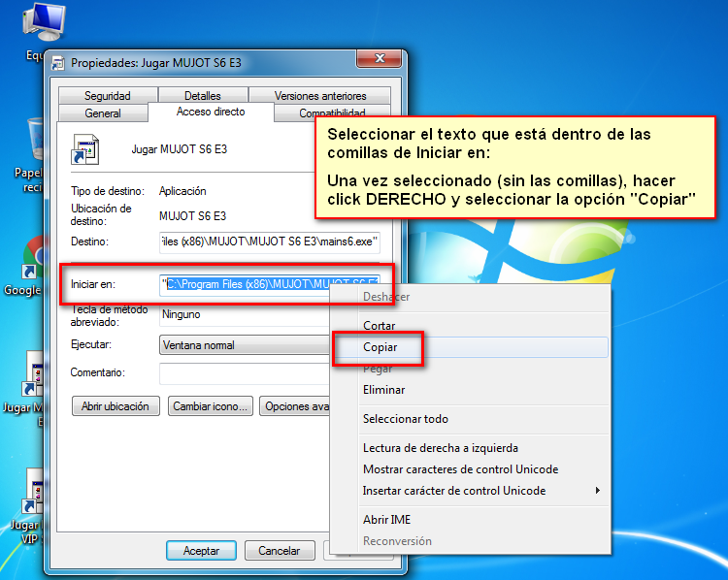The image size is (728, 580).
Task: Click the Cambiar icono button
Action: pyautogui.click(x=212, y=406)
